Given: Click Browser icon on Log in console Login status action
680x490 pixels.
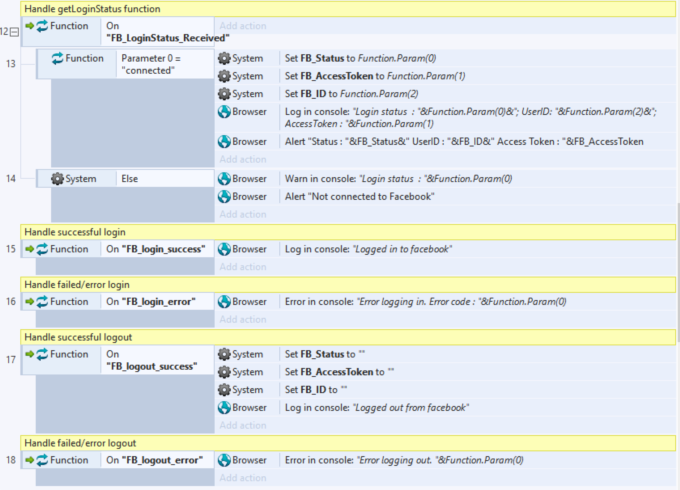Looking at the screenshot, I should tap(224, 112).
